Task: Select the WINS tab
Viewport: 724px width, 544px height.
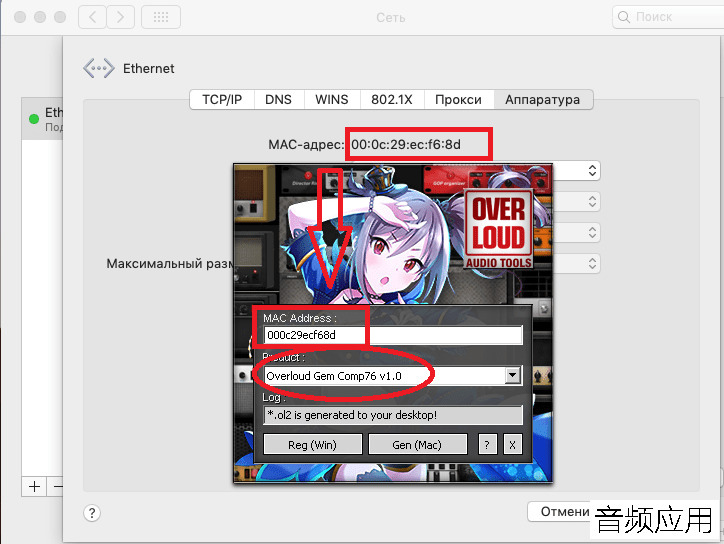Action: click(x=332, y=100)
